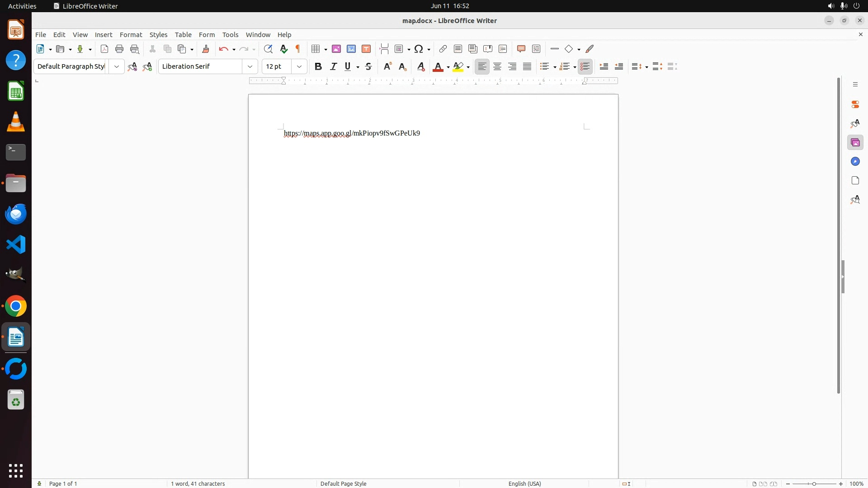Image resolution: width=868 pixels, height=488 pixels.
Task: Open the Format menu
Action: pyautogui.click(x=131, y=35)
